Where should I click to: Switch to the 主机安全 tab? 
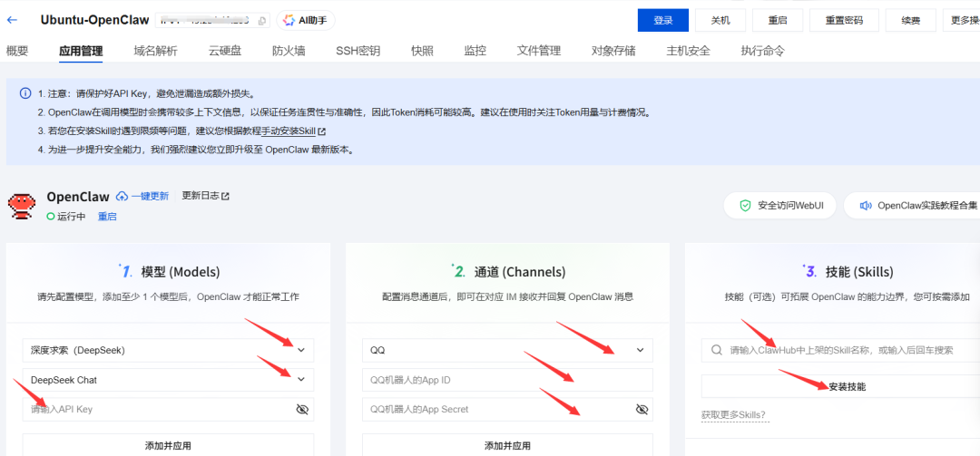(688, 52)
